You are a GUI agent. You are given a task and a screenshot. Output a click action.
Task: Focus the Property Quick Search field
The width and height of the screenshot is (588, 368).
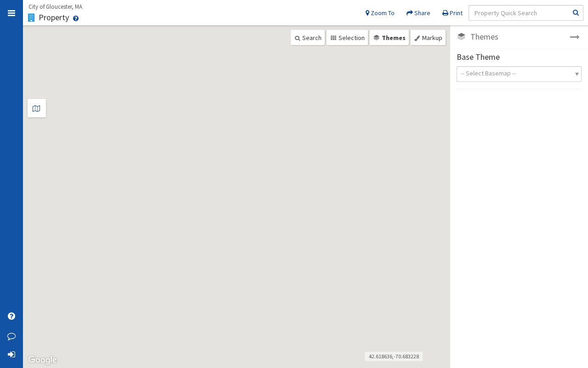click(520, 13)
